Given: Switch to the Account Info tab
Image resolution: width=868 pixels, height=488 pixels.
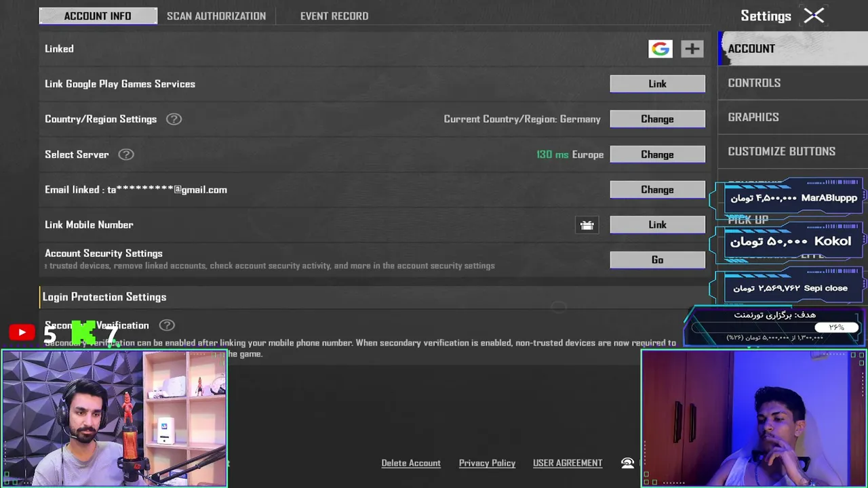Looking at the screenshot, I should click(x=98, y=16).
